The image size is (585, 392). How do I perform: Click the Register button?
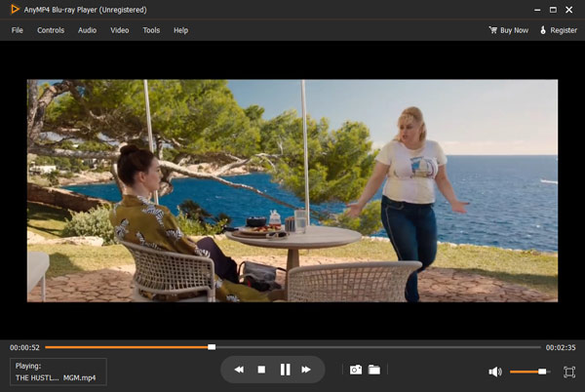tap(559, 30)
